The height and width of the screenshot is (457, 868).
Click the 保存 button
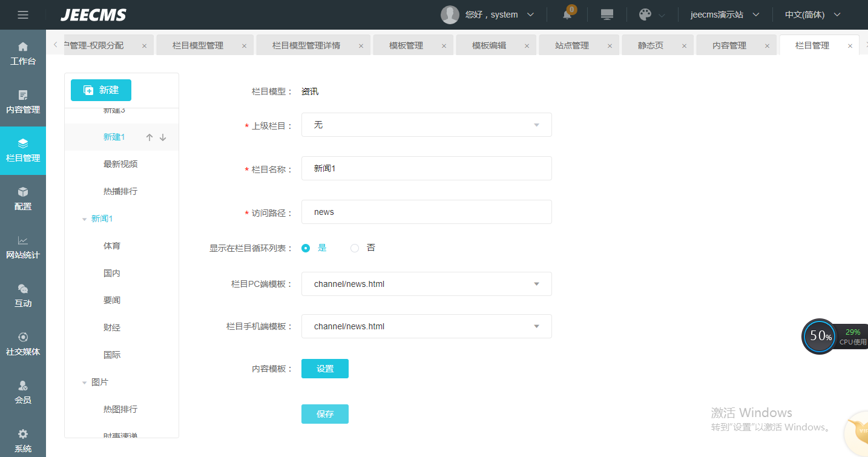coord(325,414)
